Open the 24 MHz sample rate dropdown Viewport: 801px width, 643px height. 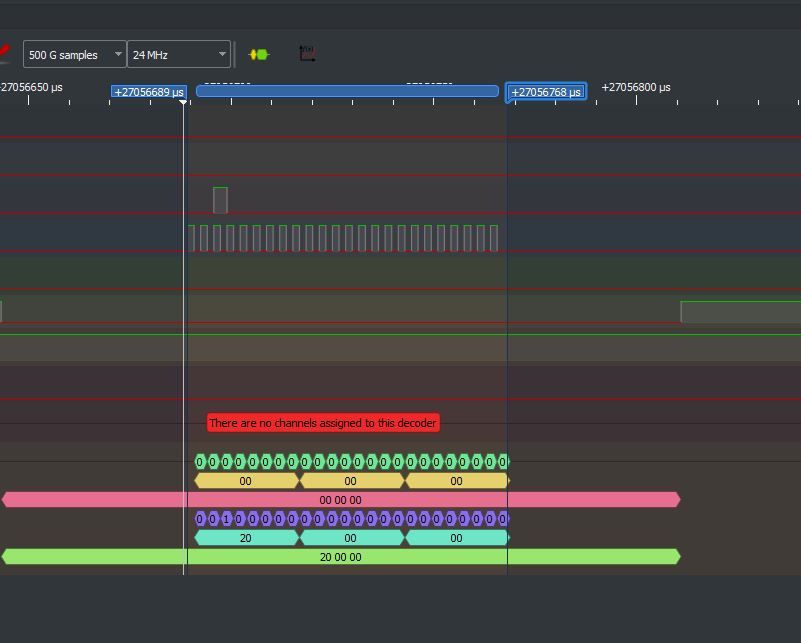(x=178, y=54)
